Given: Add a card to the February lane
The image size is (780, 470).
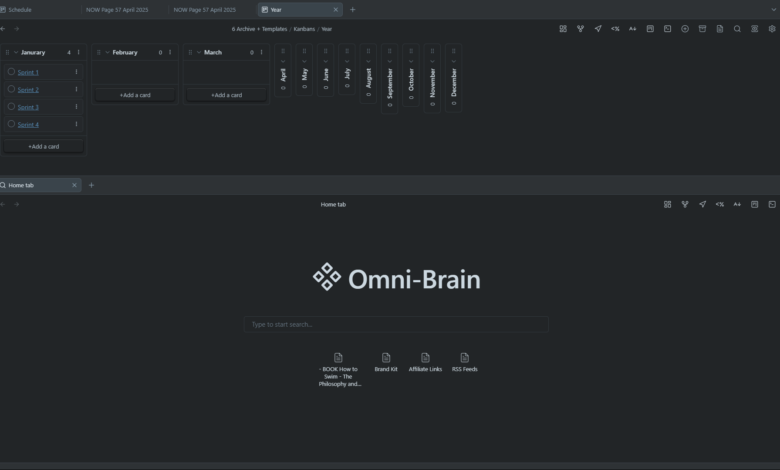Looking at the screenshot, I should 135,95.
